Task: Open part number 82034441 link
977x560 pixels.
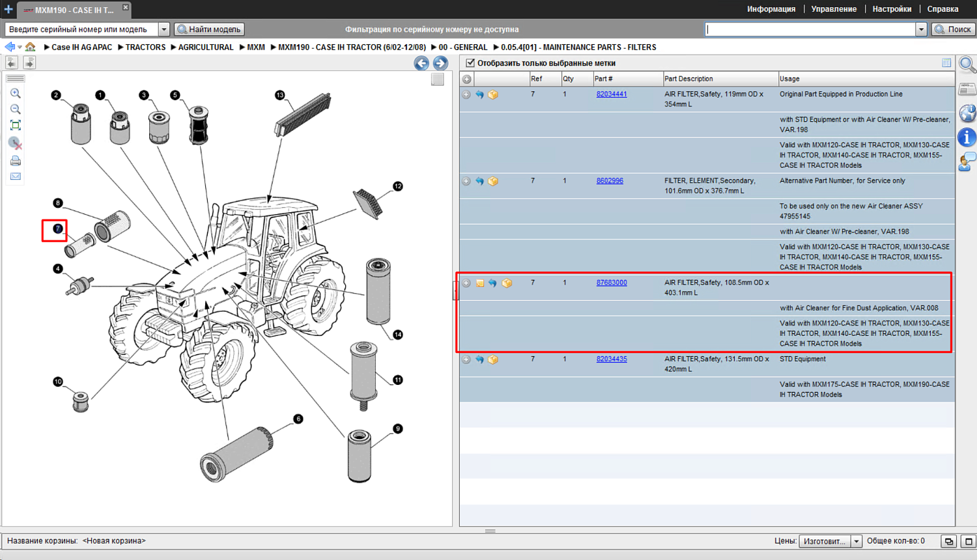Action: tap(612, 94)
